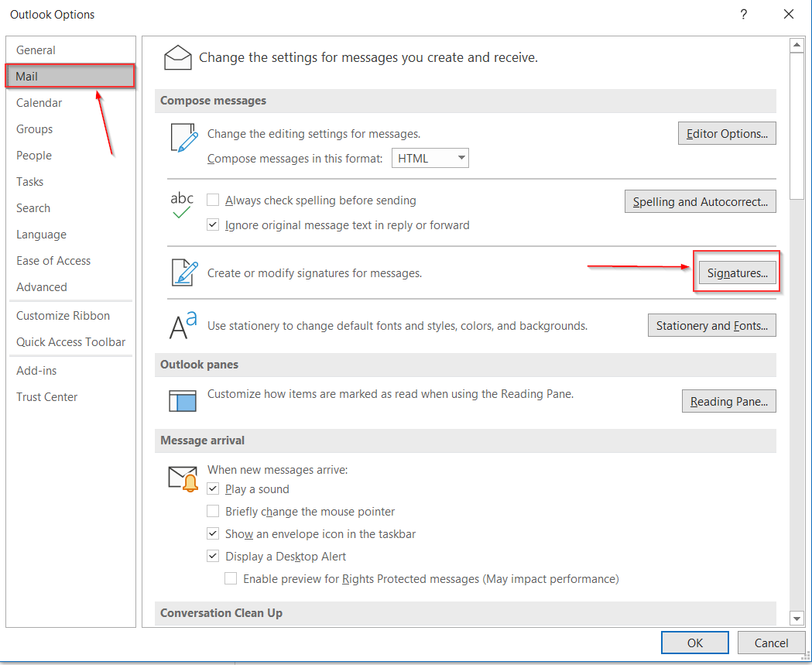Click the Message arrival section header

465,440
